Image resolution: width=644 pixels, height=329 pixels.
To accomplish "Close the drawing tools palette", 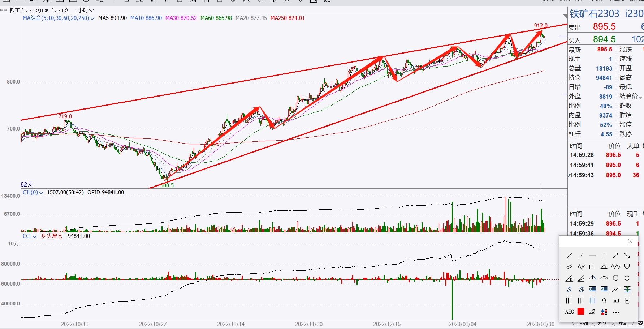I will coord(630,241).
